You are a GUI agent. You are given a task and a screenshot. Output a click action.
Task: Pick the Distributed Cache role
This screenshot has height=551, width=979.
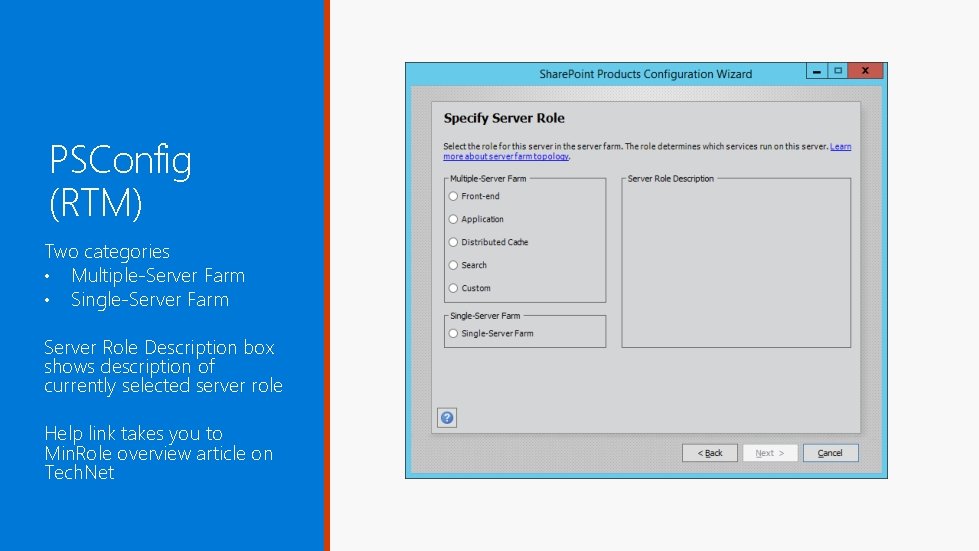pos(453,242)
